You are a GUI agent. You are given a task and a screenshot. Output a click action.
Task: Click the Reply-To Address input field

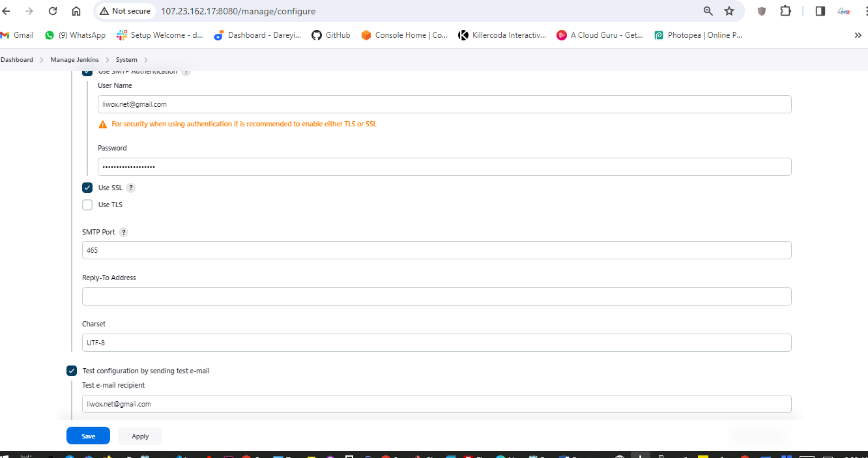(437, 296)
